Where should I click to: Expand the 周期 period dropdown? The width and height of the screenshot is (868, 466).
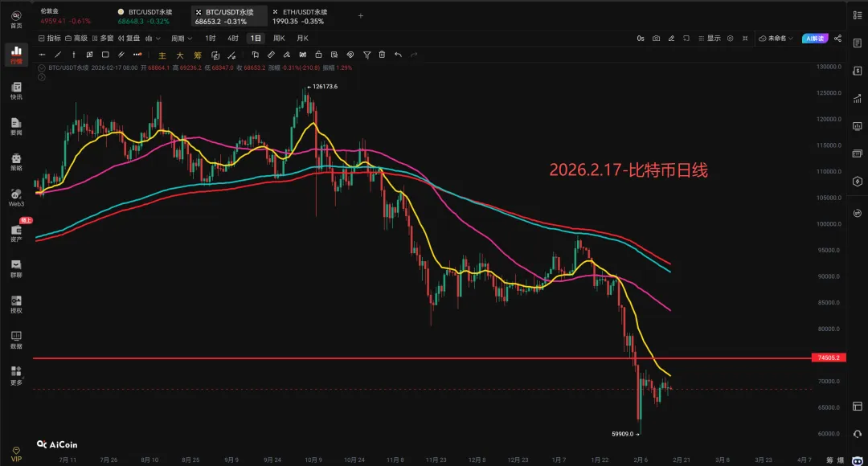pos(182,39)
